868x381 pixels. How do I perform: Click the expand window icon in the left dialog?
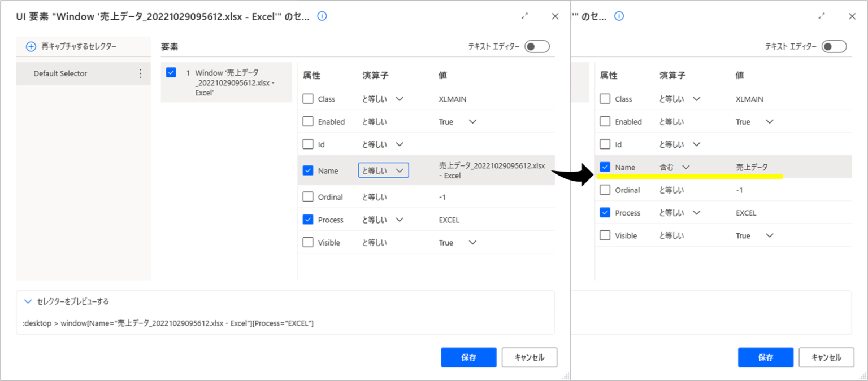coord(525,16)
